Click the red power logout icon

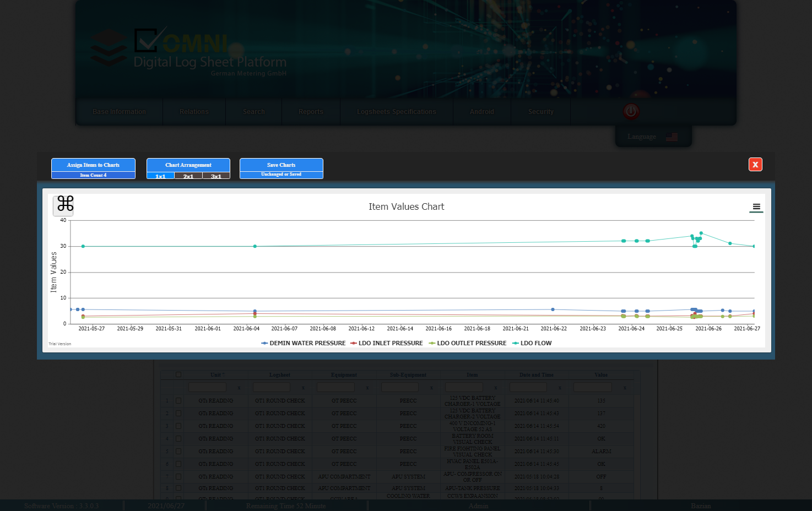pos(631,111)
